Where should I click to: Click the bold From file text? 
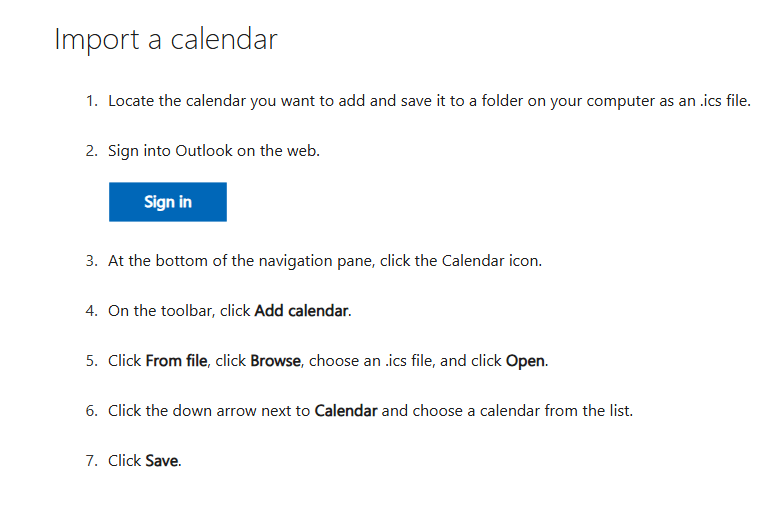click(x=176, y=361)
